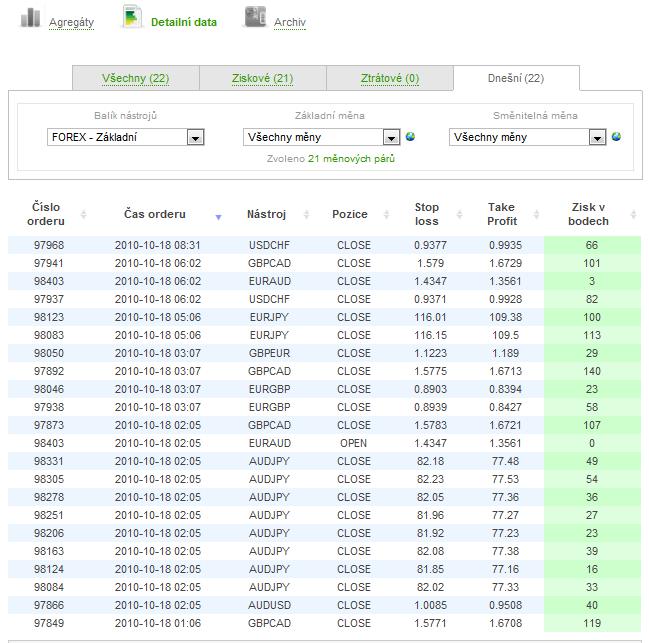Click Nástroj column header text
Image resolution: width=649 pixels, height=643 pixels.
[x=267, y=214]
